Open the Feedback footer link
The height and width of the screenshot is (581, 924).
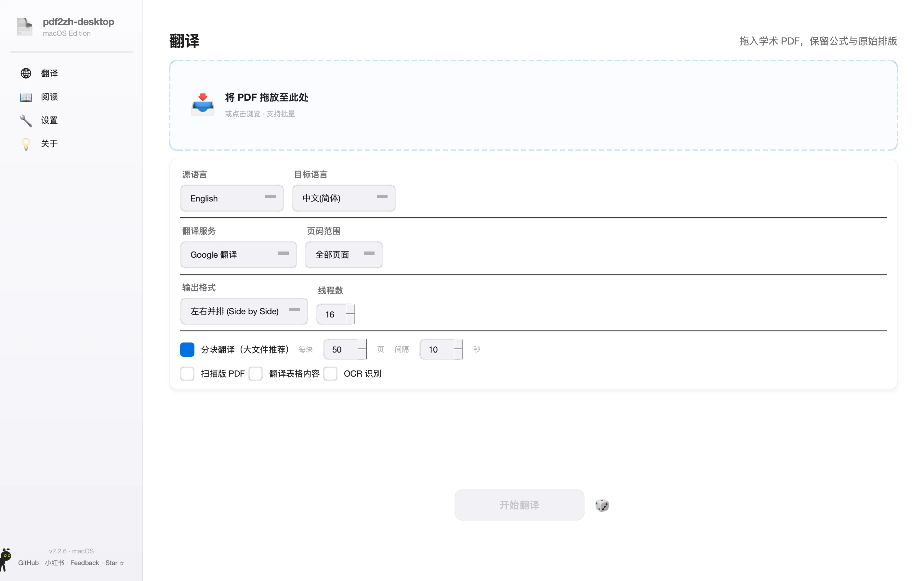click(85, 562)
